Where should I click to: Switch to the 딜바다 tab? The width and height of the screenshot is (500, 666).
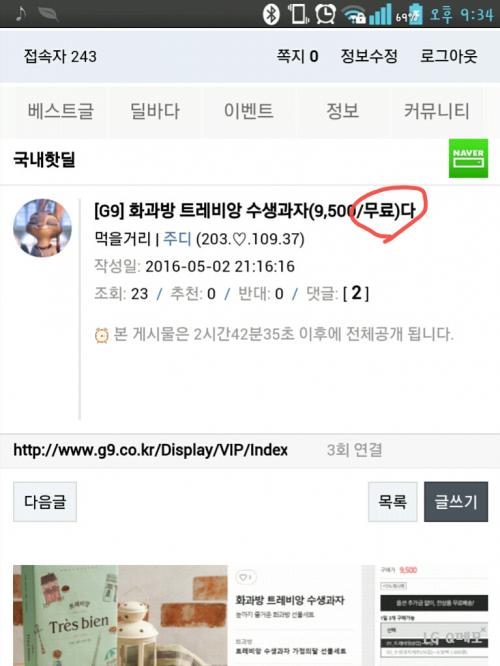[x=155, y=111]
